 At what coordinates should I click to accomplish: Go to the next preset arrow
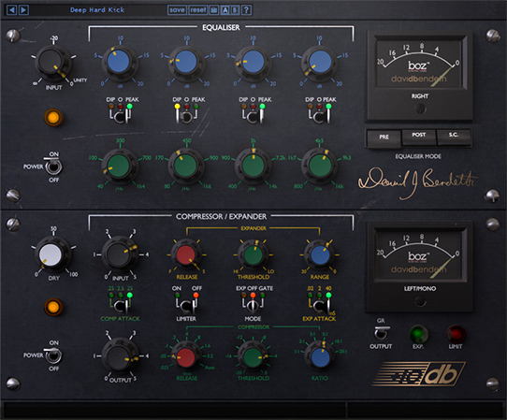[24, 10]
